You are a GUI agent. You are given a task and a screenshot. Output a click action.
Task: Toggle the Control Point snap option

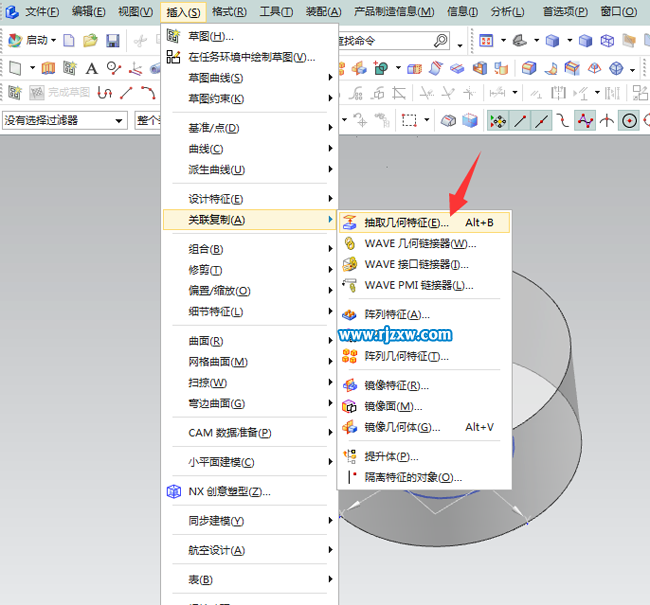click(563, 121)
